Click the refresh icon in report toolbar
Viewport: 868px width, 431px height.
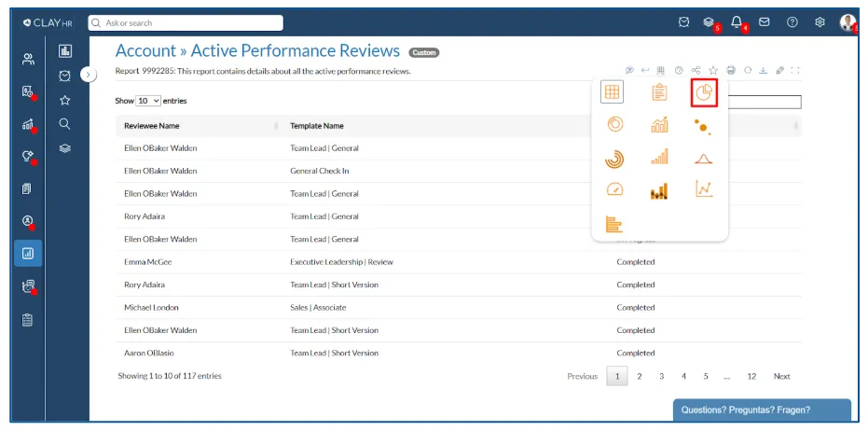click(x=748, y=70)
